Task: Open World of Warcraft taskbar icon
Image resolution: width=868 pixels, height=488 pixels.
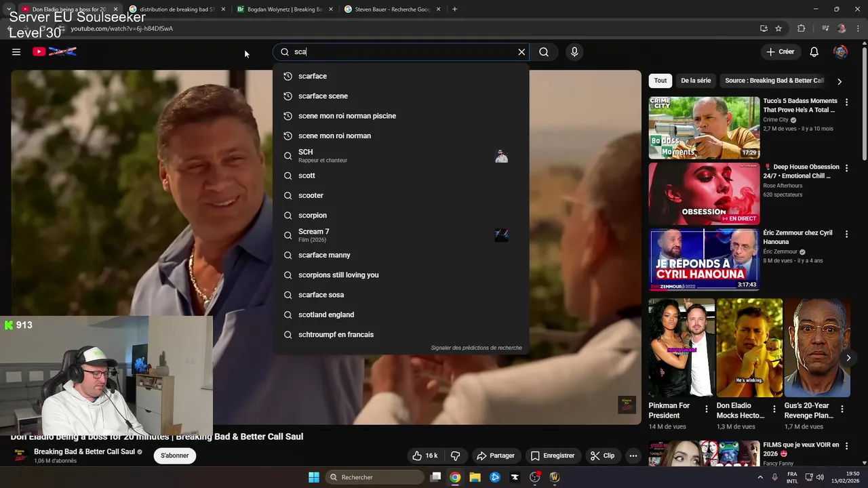Action: pos(555,477)
